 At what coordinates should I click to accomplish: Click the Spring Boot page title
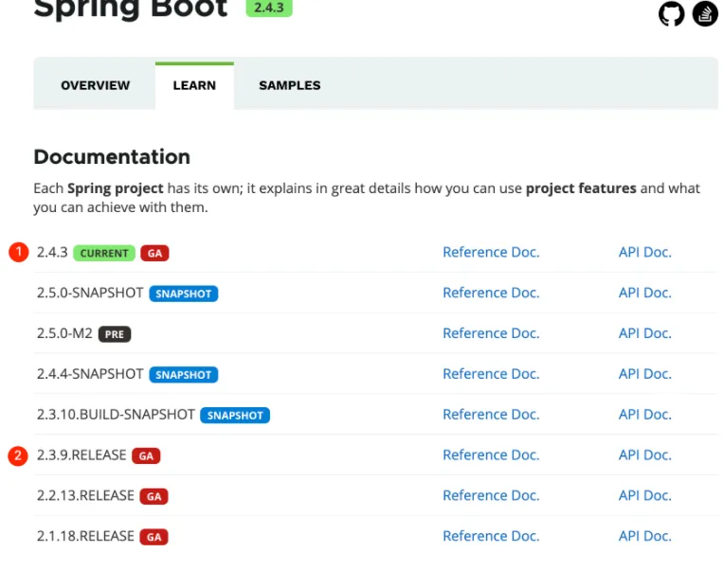tap(131, 9)
